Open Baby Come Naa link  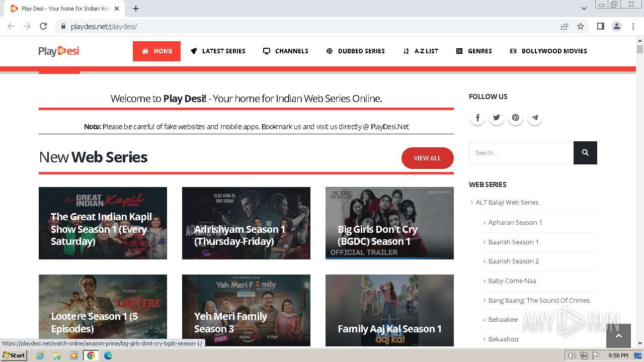coord(512,281)
